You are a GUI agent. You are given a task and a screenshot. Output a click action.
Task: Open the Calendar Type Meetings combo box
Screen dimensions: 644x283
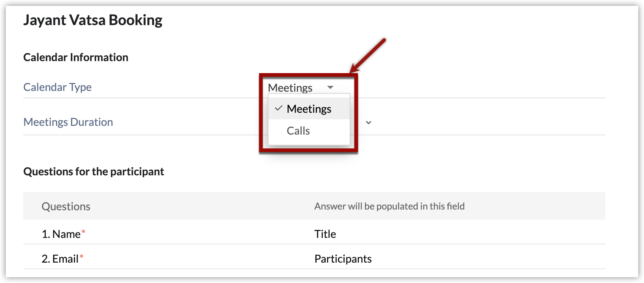pos(290,88)
